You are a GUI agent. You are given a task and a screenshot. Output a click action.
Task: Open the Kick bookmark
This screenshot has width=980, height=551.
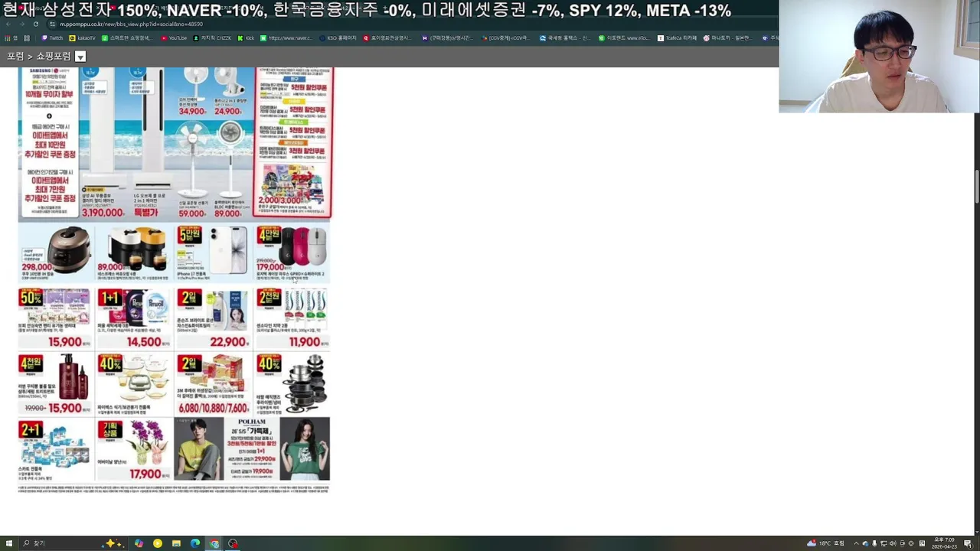tap(246, 38)
